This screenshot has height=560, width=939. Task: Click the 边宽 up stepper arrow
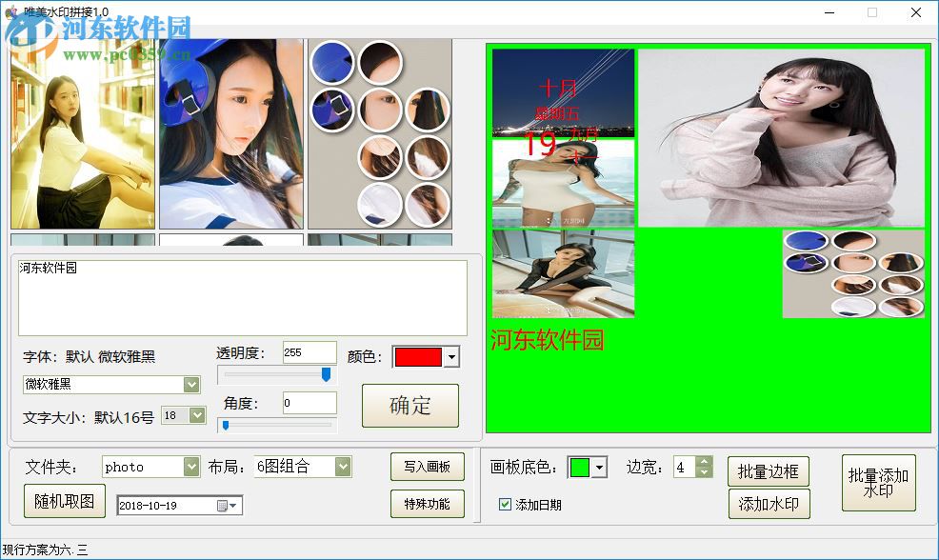(703, 460)
